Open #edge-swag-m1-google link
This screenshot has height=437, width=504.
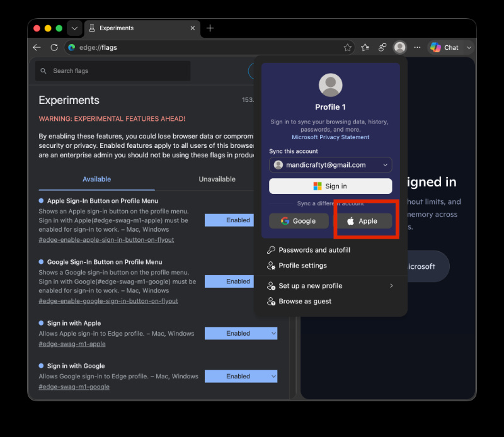tap(74, 387)
